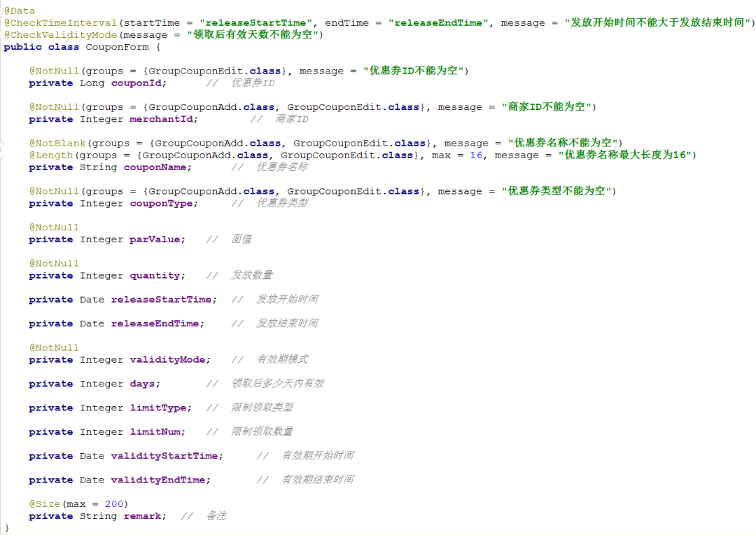The image size is (756, 535).
Task: Click the couponName field name
Action: [155, 167]
